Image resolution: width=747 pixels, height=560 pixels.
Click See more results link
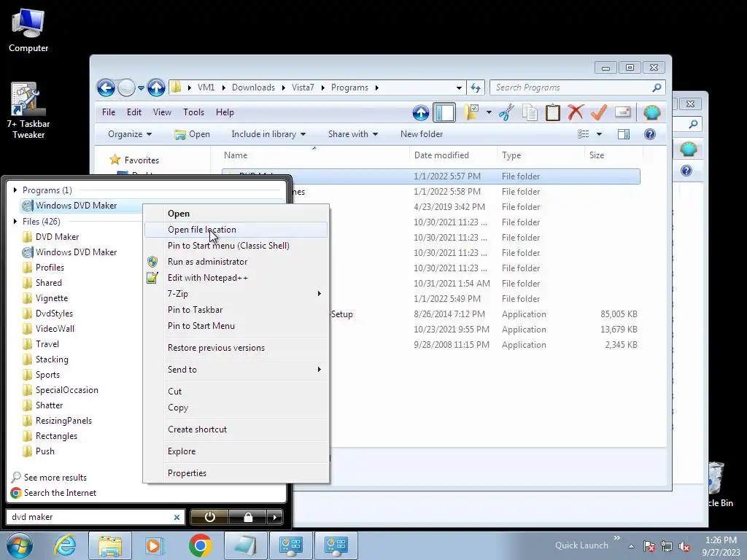[x=49, y=478]
